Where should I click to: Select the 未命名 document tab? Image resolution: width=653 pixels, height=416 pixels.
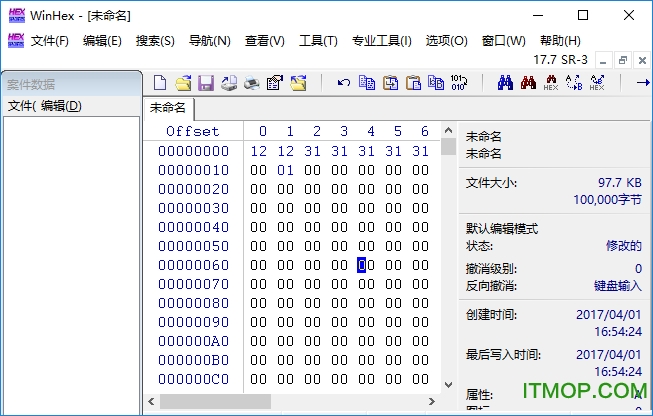[168, 108]
